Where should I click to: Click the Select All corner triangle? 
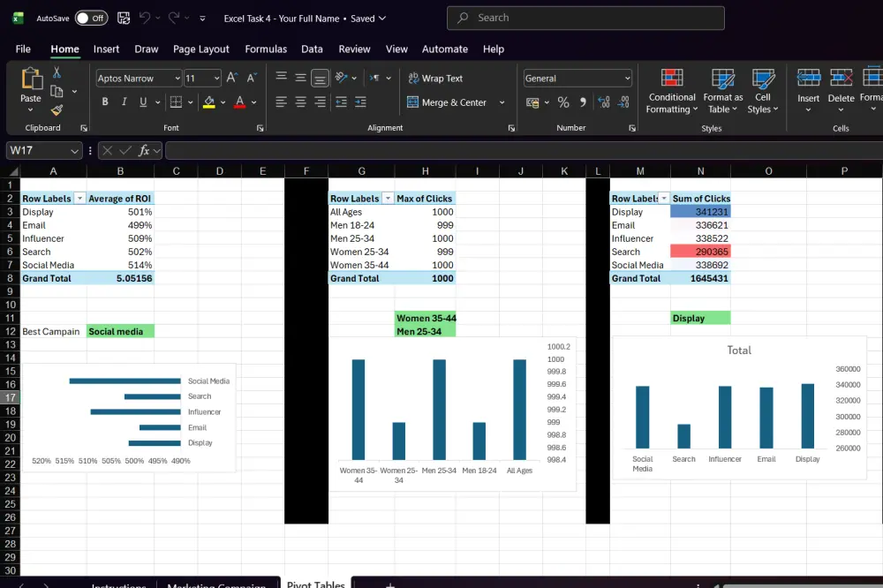[x=13, y=171]
